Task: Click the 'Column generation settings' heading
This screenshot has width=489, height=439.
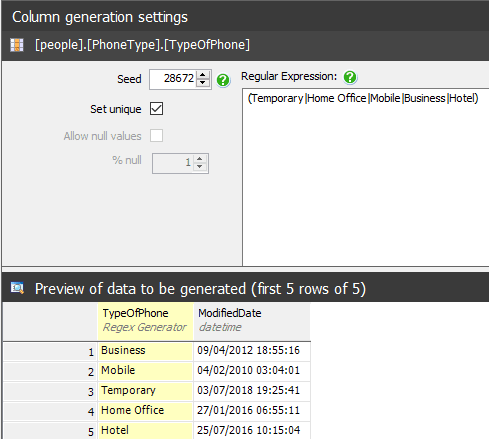Action: 100,17
